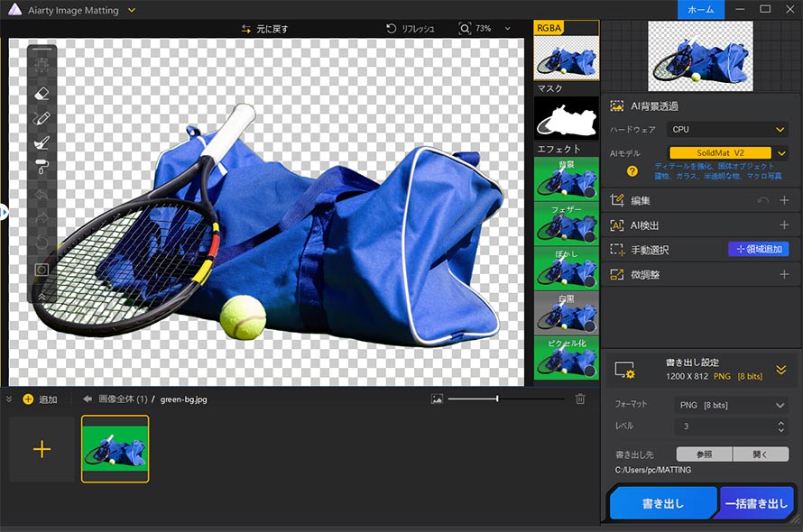Open the フォーマット PNG dropdown
The image size is (803, 532).
730,405
